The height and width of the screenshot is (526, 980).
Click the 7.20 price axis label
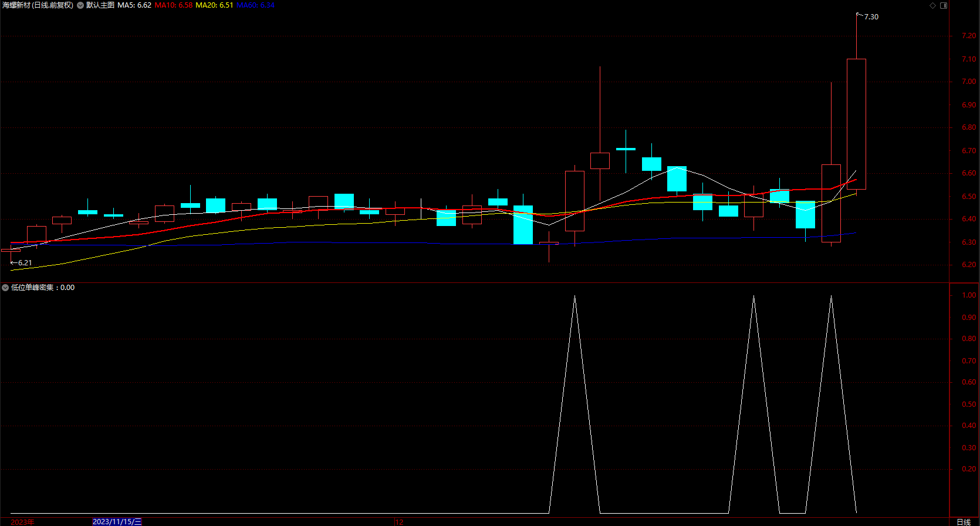pos(969,36)
